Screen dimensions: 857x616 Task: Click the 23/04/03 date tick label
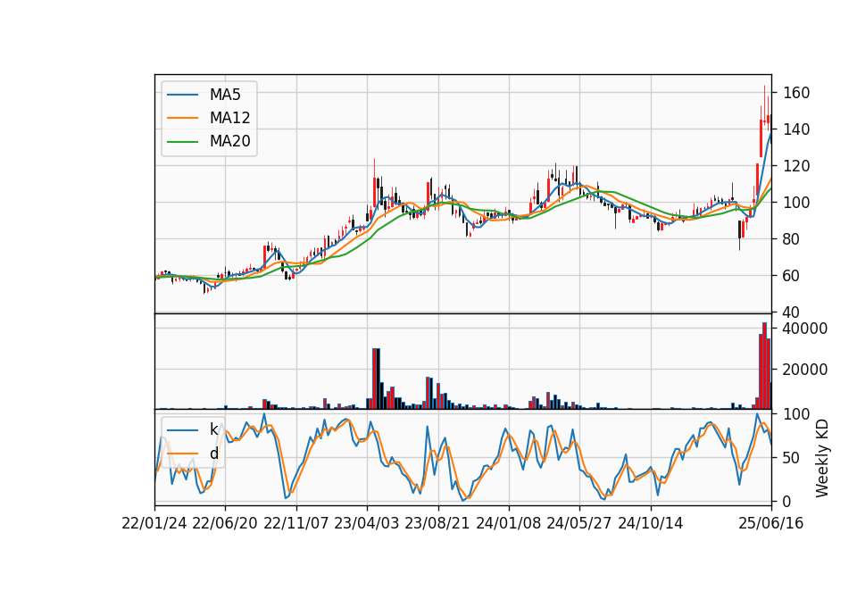[x=367, y=524]
